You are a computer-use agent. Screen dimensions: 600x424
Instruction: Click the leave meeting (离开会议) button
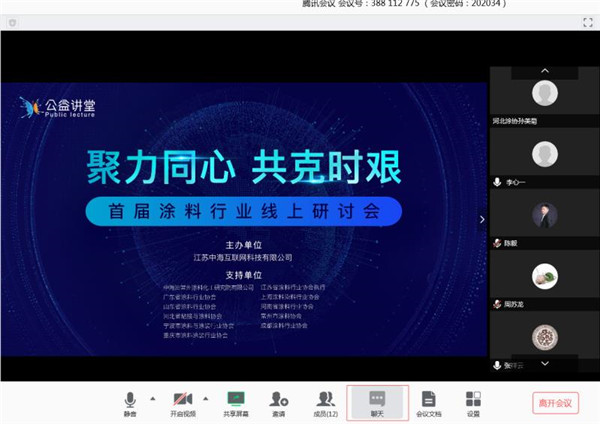tap(554, 402)
